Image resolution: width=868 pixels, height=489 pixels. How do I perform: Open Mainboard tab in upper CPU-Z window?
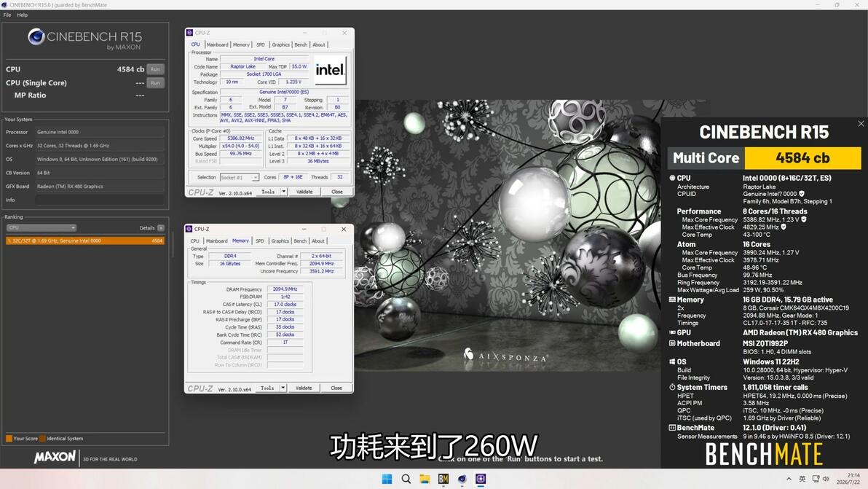click(x=217, y=45)
